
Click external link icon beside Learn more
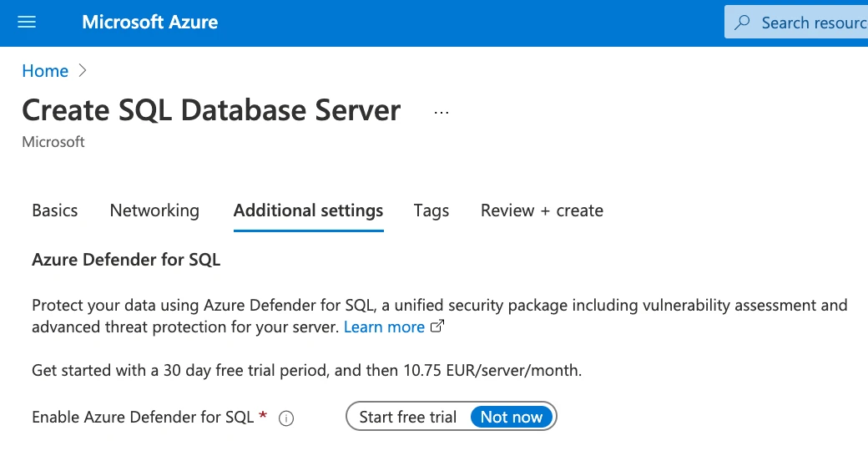437,327
